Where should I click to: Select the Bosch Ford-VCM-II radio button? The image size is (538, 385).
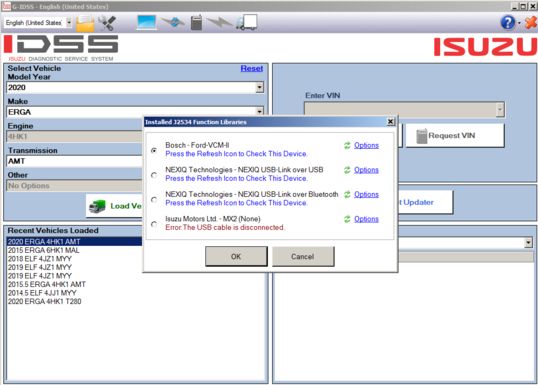(154, 150)
